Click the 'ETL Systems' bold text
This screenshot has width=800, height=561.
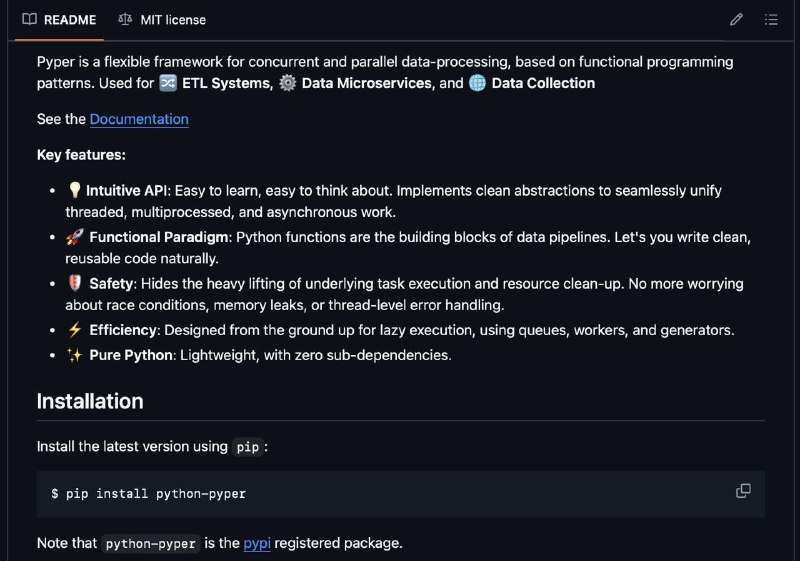click(226, 83)
